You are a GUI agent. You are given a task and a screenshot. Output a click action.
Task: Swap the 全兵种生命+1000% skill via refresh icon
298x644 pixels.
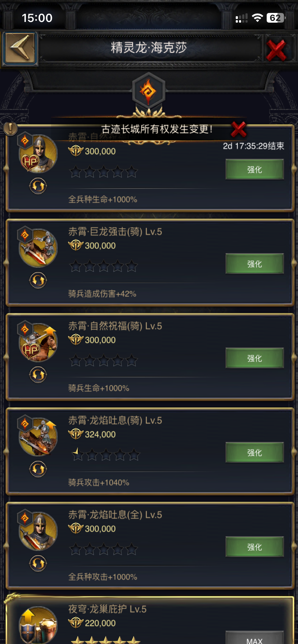tap(38, 186)
